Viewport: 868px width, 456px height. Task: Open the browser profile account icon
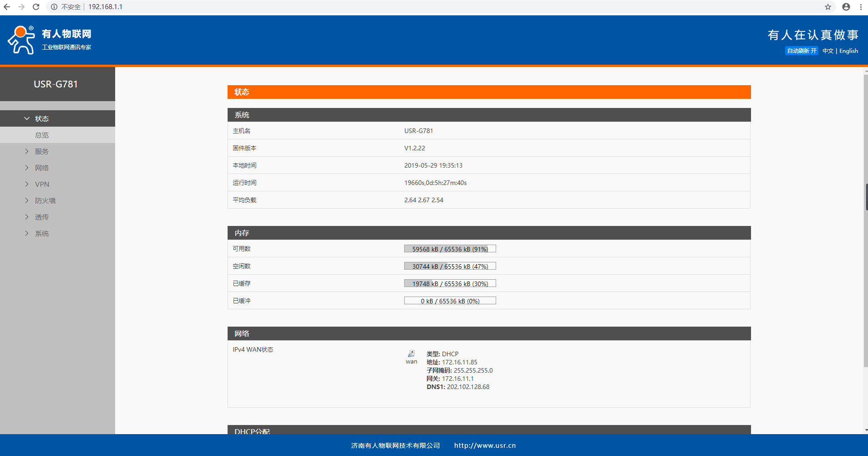[846, 7]
